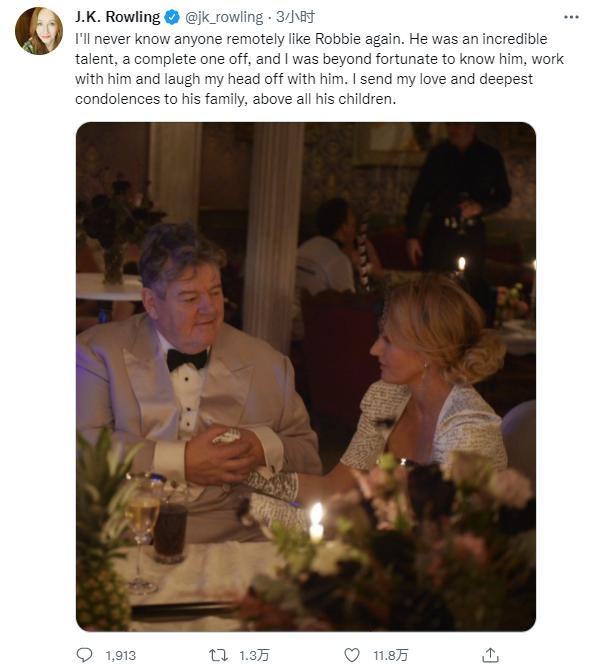Click the lit candle in photo foreground
593x670 pixels.
pyautogui.click(x=317, y=522)
